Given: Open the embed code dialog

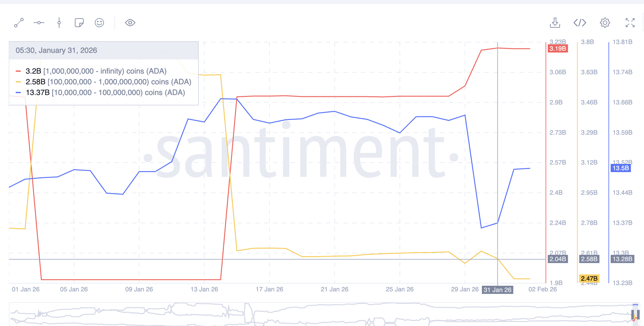Looking at the screenshot, I should 580,23.
